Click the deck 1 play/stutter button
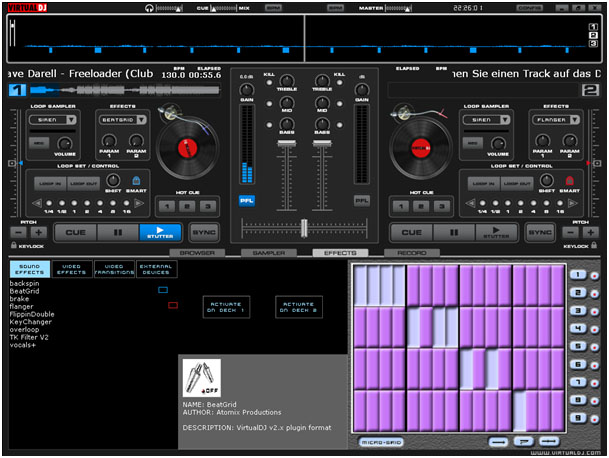Screen dimensions: 609x458 160,232
